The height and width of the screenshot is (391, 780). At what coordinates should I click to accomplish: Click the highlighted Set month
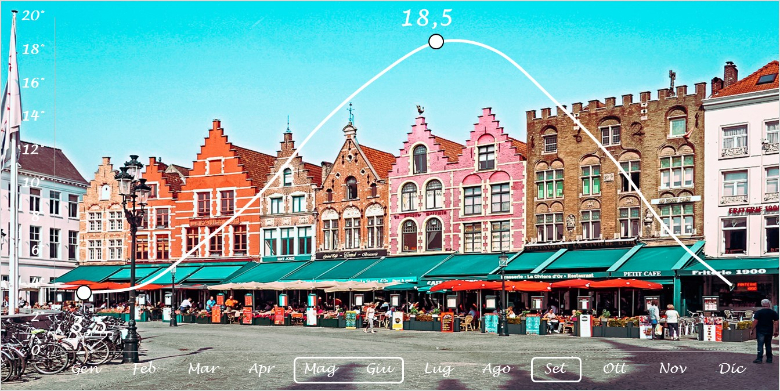tap(556, 370)
